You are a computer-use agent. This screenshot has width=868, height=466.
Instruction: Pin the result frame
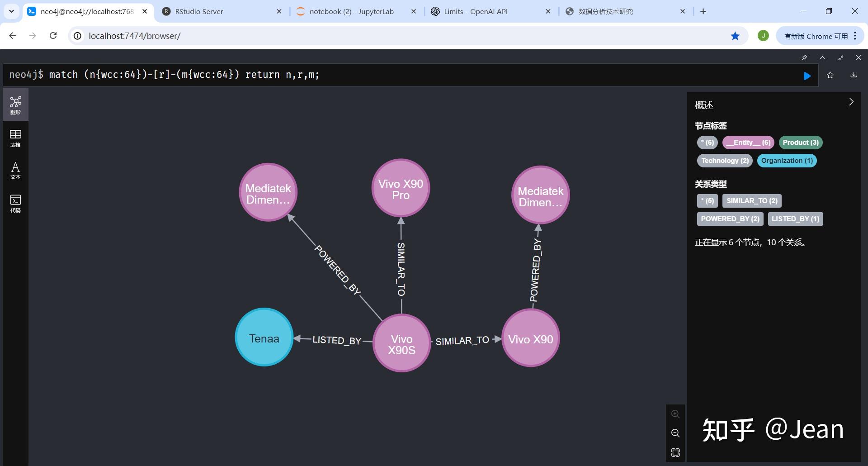tap(804, 57)
